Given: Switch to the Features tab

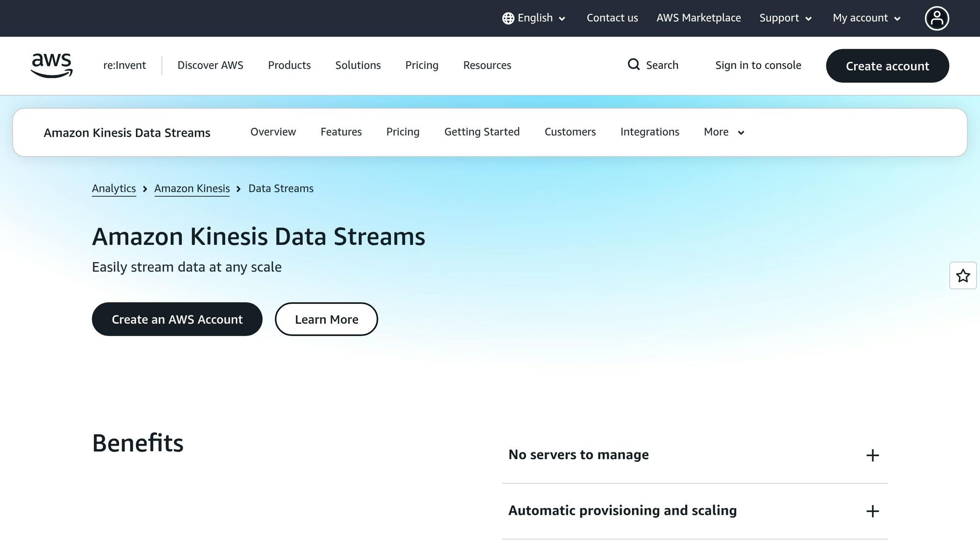Looking at the screenshot, I should 341,132.
